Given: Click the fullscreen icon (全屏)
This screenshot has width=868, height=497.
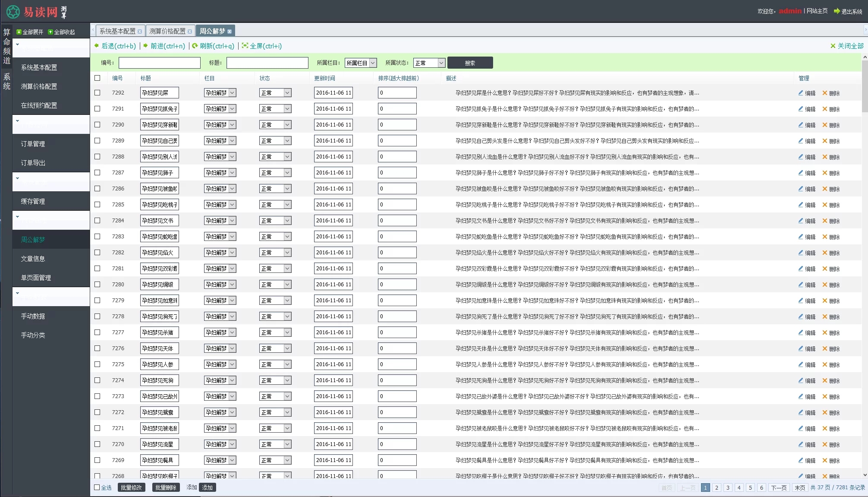Looking at the screenshot, I should (x=245, y=45).
